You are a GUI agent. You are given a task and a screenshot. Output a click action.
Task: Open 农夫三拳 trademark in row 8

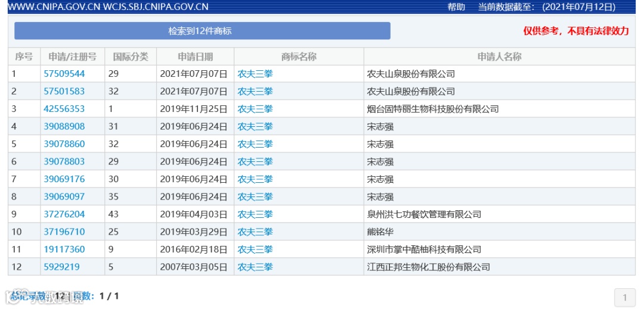(x=255, y=196)
